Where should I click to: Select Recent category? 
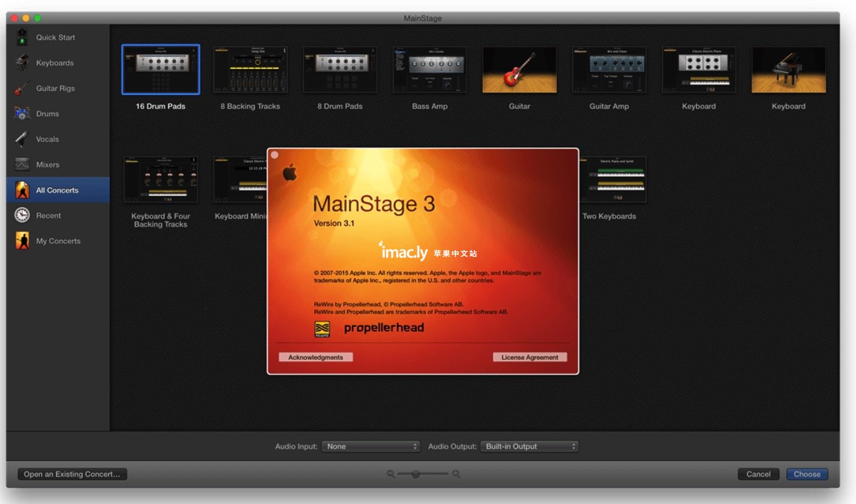58,216
